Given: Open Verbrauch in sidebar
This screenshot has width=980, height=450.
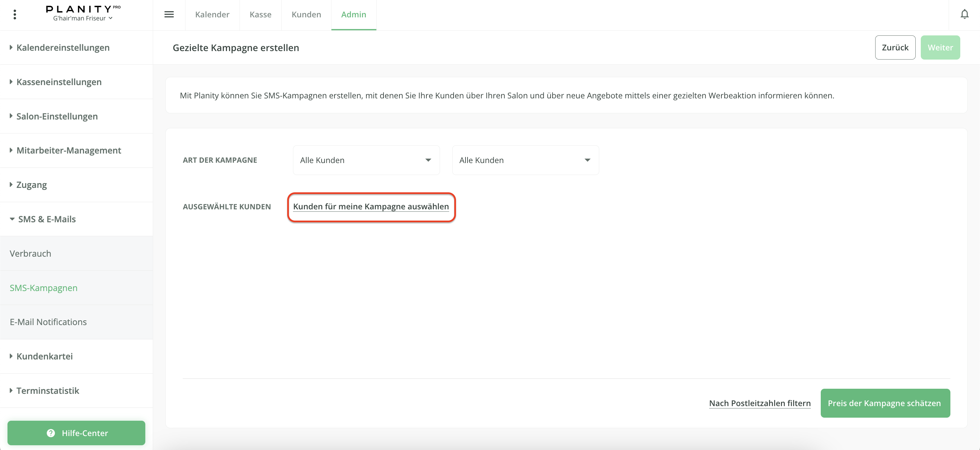Looking at the screenshot, I should 30,254.
